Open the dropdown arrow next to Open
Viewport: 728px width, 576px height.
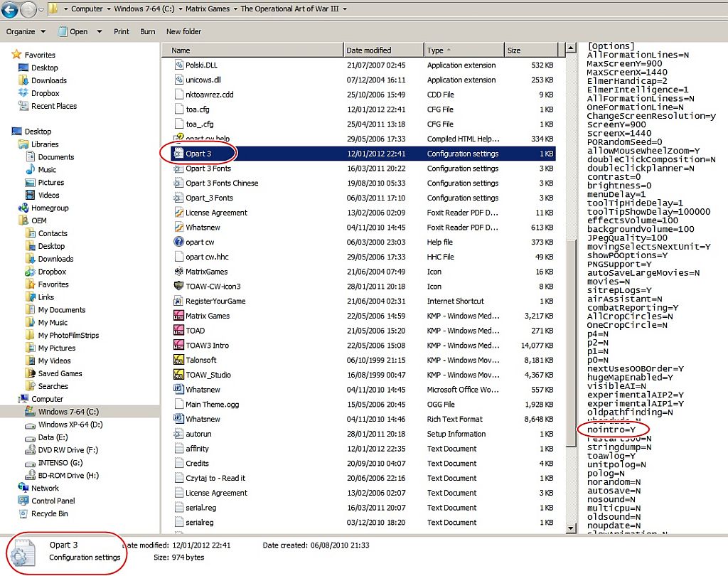100,31
